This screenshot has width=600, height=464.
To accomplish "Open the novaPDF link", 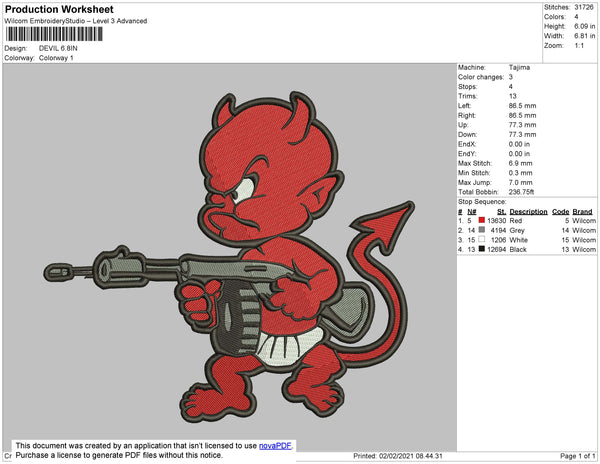I will point(275,446).
